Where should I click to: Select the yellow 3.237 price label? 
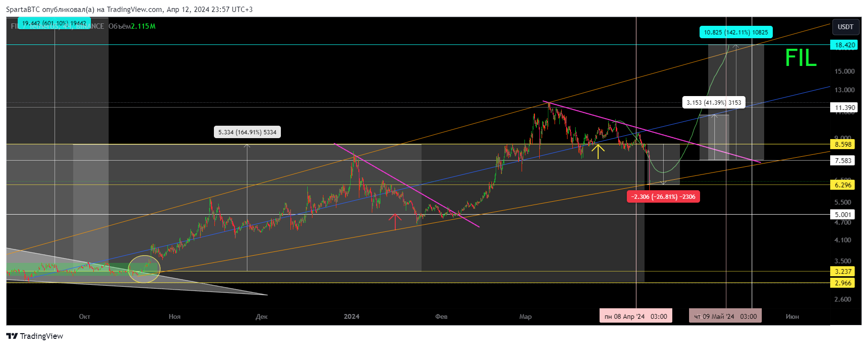pyautogui.click(x=843, y=271)
